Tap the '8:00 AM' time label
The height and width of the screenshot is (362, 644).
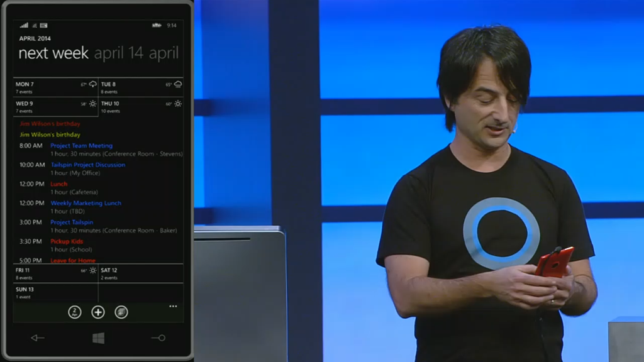click(x=31, y=146)
